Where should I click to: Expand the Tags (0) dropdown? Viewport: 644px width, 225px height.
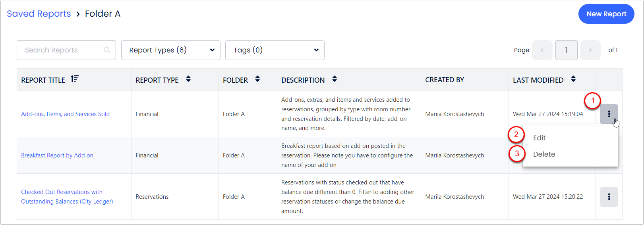pyautogui.click(x=275, y=50)
